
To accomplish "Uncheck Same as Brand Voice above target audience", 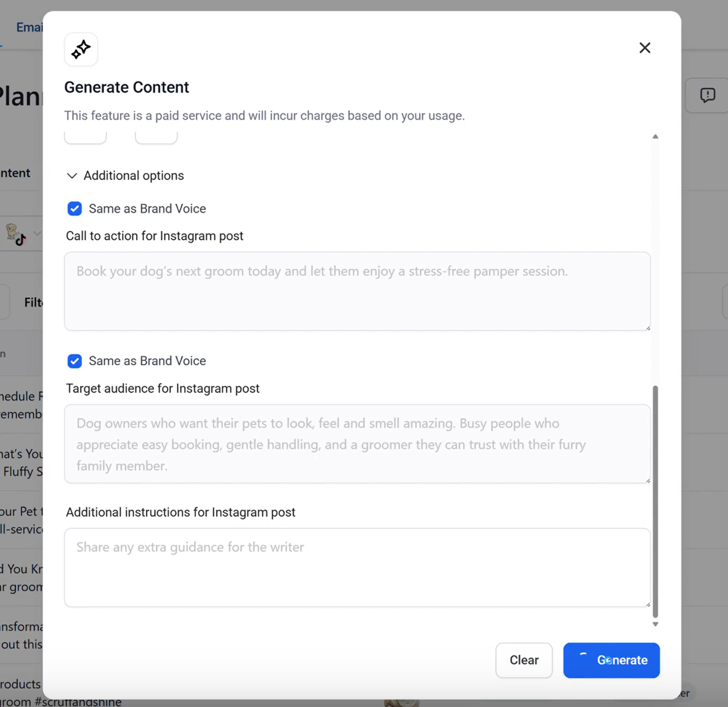I will point(74,361).
